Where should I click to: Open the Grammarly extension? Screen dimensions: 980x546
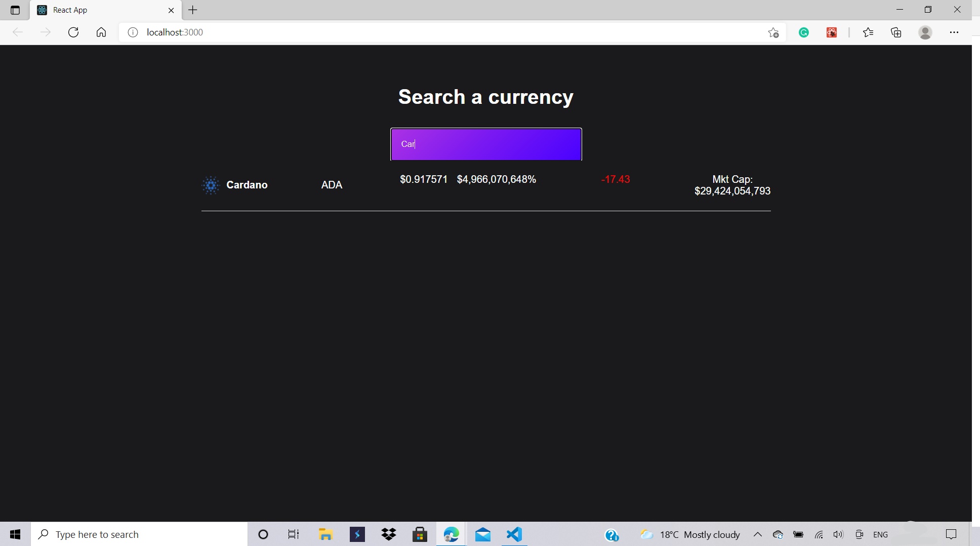[804, 32]
